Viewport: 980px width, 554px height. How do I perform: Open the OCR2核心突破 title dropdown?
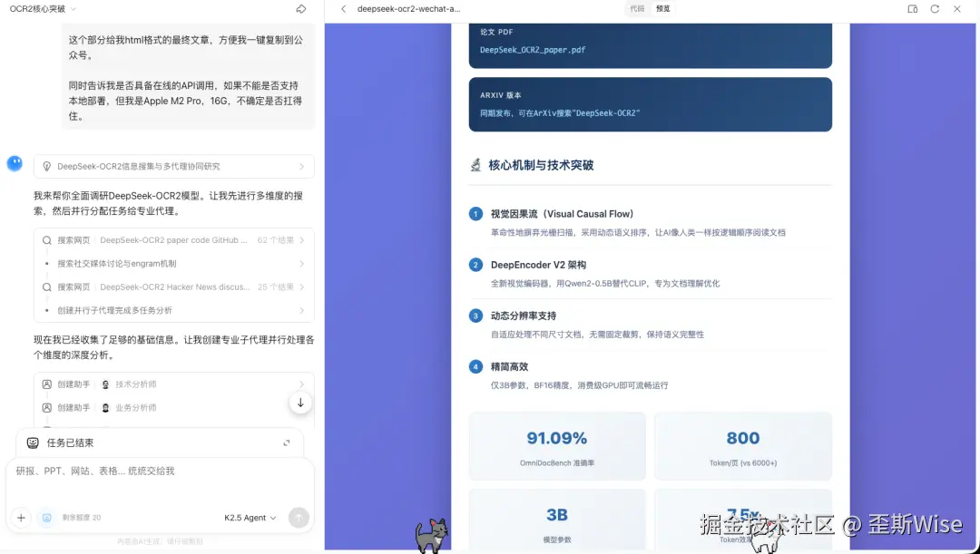pos(73,9)
